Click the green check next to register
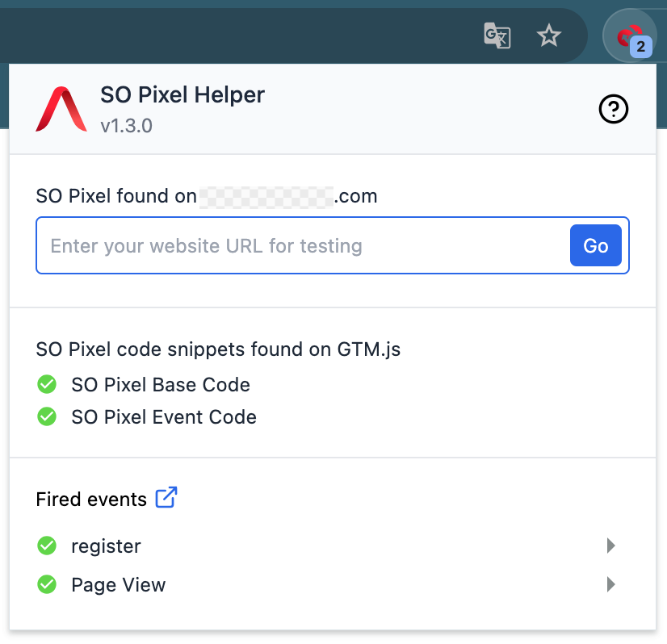The width and height of the screenshot is (667, 644). 47,546
